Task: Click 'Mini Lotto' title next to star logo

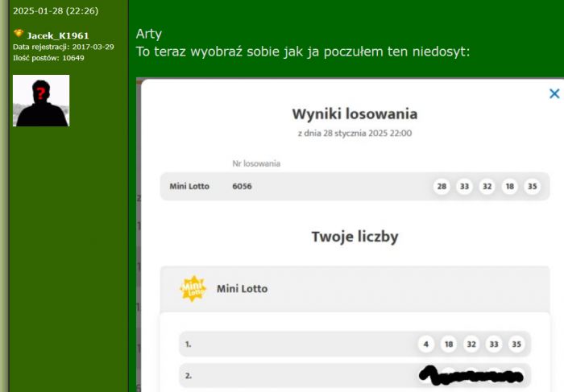Action: pos(242,288)
